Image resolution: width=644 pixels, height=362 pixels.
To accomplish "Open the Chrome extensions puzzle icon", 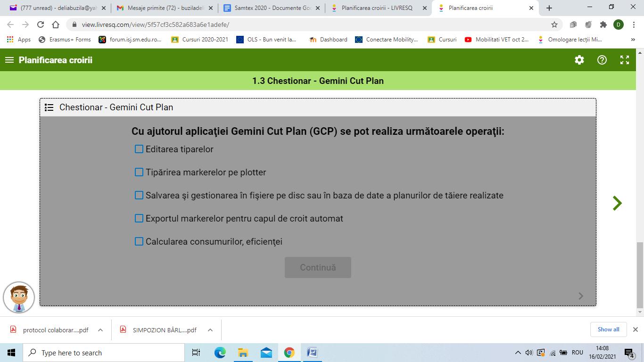I will [x=603, y=25].
